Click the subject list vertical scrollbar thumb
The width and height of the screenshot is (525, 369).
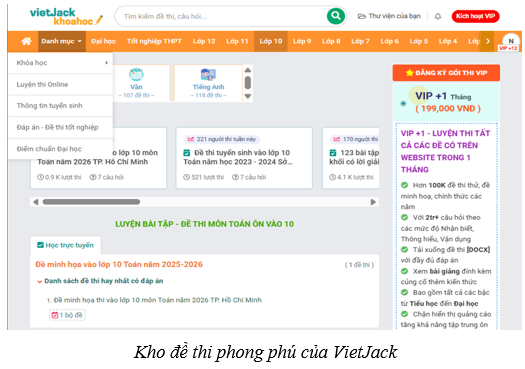[248, 83]
